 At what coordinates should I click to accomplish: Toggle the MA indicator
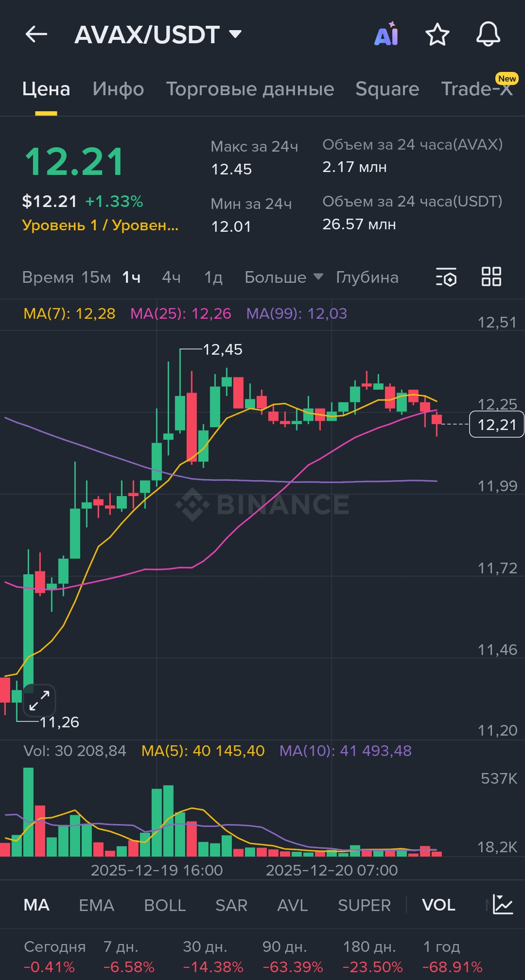tap(36, 905)
